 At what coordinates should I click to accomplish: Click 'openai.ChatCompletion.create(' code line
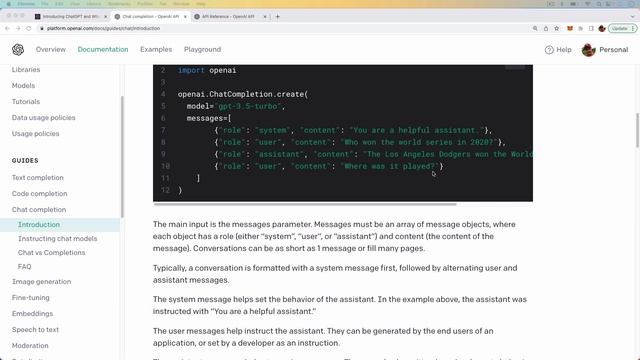coord(243,94)
